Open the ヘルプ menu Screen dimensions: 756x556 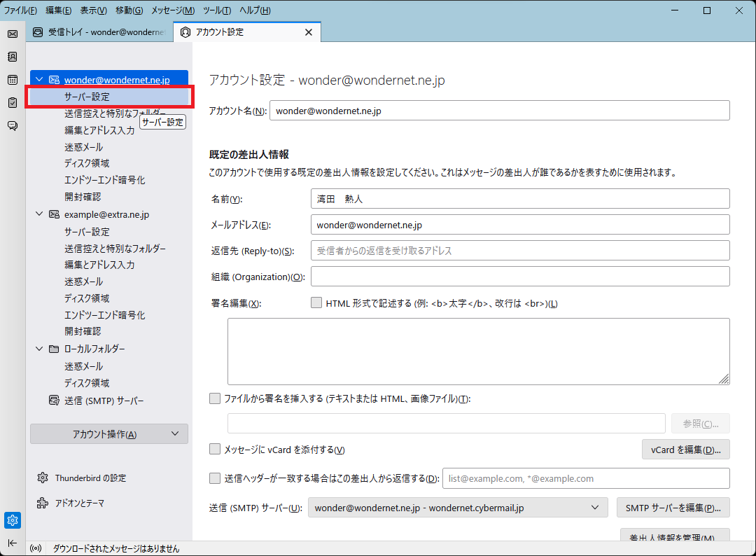tap(255, 10)
